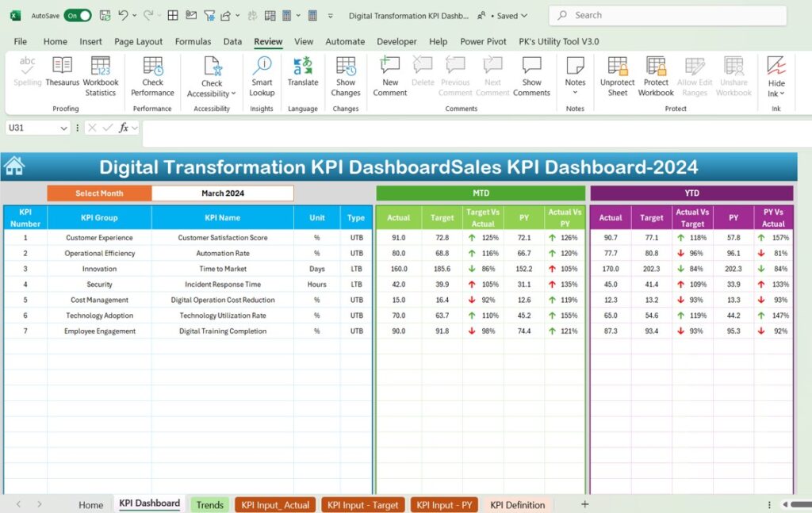Go to the Home sheet tab

[x=90, y=505]
